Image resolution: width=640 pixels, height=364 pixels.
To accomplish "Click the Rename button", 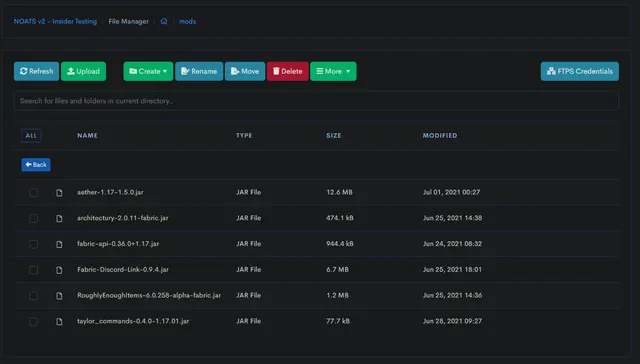I will tap(199, 71).
